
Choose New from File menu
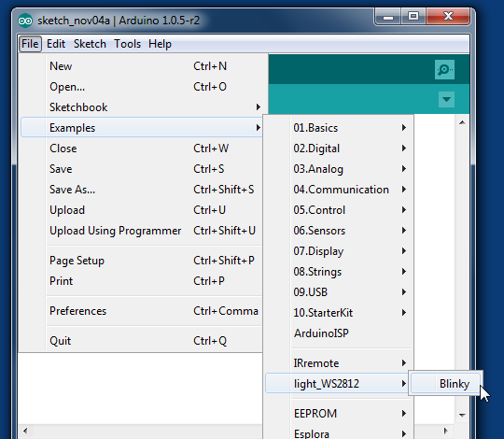142,66
